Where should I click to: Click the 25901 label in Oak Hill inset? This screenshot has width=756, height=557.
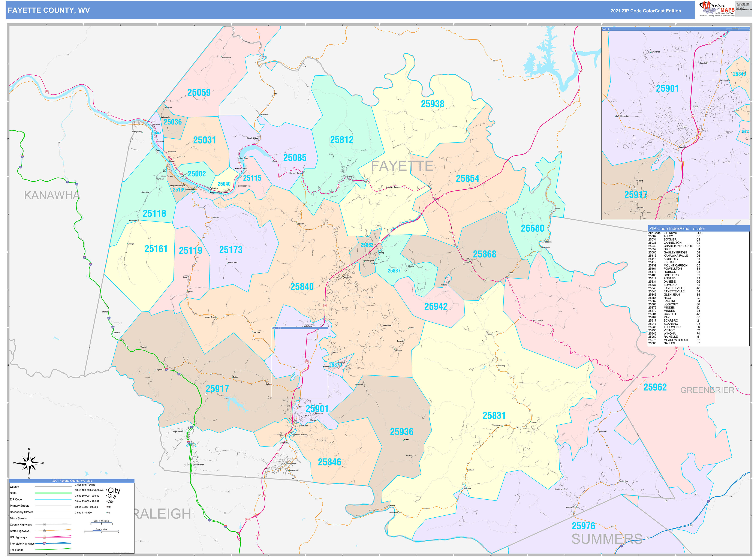(x=667, y=88)
